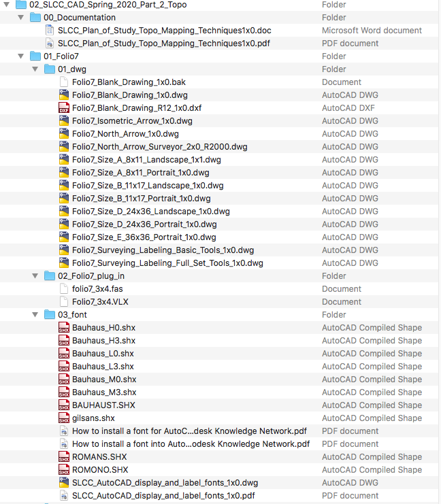The width and height of the screenshot is (441, 504).
Task: Select the 01_Folio7 folder icon
Action: 35,56
